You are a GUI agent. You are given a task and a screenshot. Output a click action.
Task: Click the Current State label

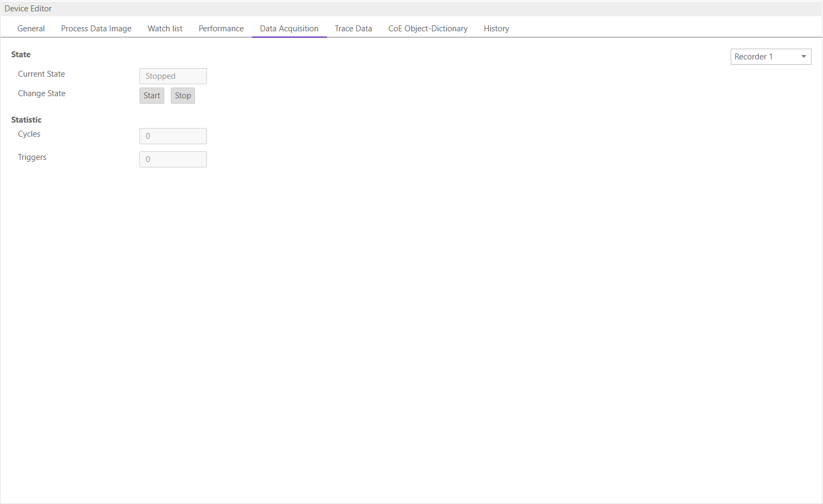(41, 73)
